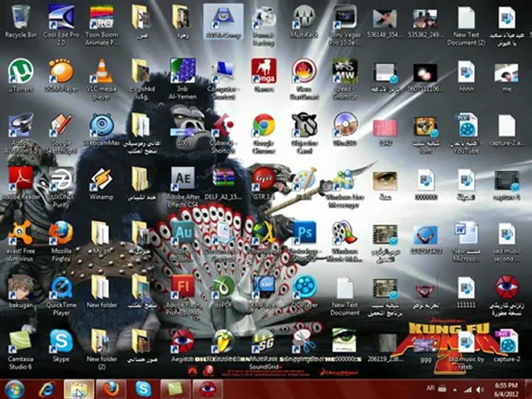Select the Adobe After Effects CS4 icon

point(183,187)
